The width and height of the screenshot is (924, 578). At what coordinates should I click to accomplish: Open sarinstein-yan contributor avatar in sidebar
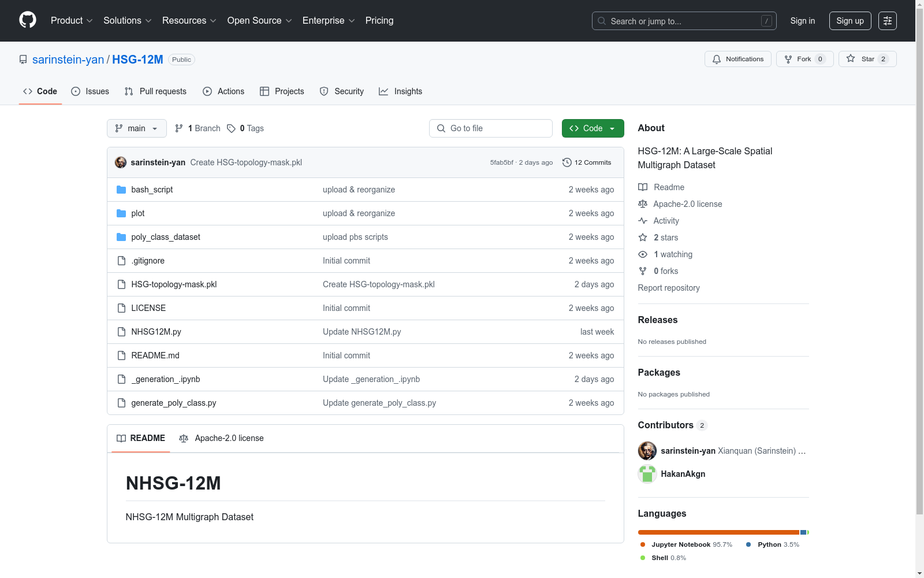coord(647,451)
